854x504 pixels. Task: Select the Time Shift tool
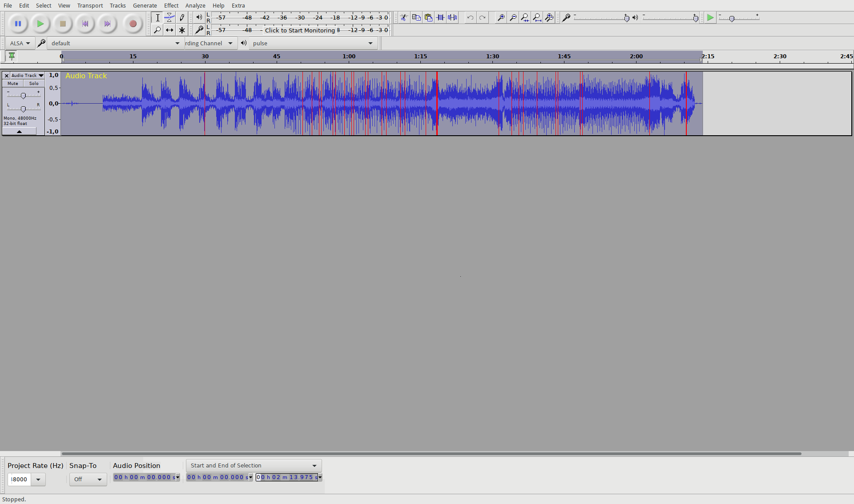[x=169, y=30]
